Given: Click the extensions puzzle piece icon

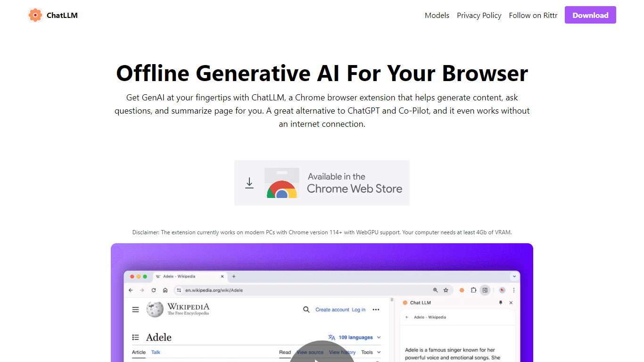Looking at the screenshot, I should tap(473, 290).
